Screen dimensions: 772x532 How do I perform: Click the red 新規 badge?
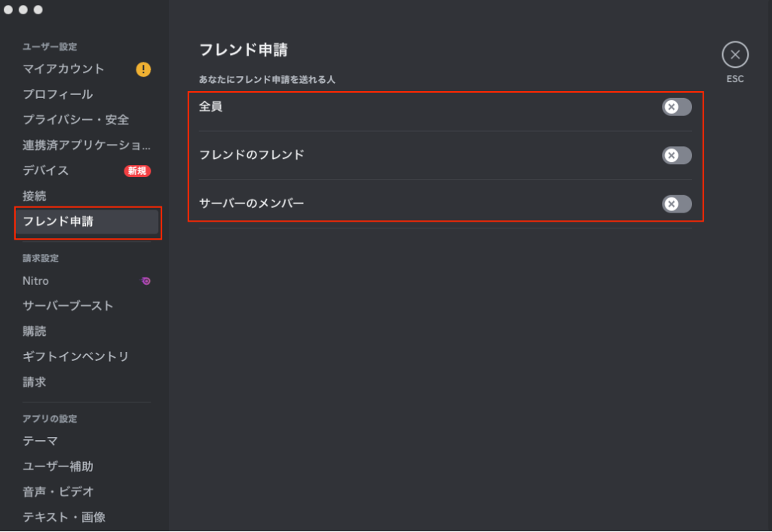[x=137, y=171]
